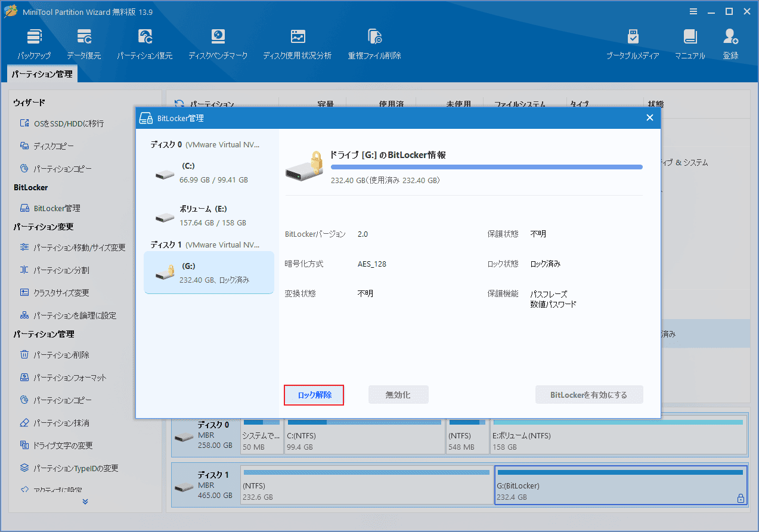This screenshot has width=759, height=532.
Task: Choose Change Partition Type ID (パーティションTypeIDの変更)
Action: point(69,468)
